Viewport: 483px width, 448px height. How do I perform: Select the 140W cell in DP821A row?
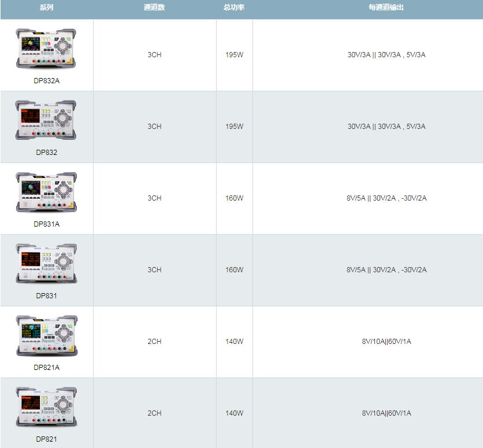click(x=234, y=342)
